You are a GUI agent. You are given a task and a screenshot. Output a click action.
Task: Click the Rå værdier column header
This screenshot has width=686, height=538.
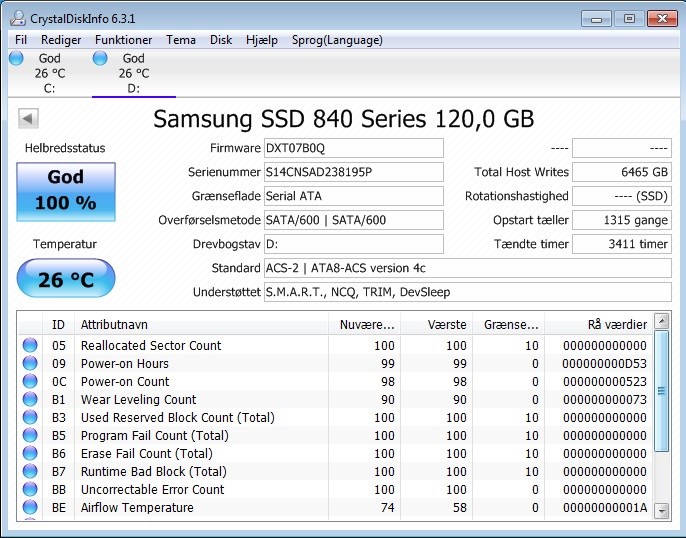(598, 325)
